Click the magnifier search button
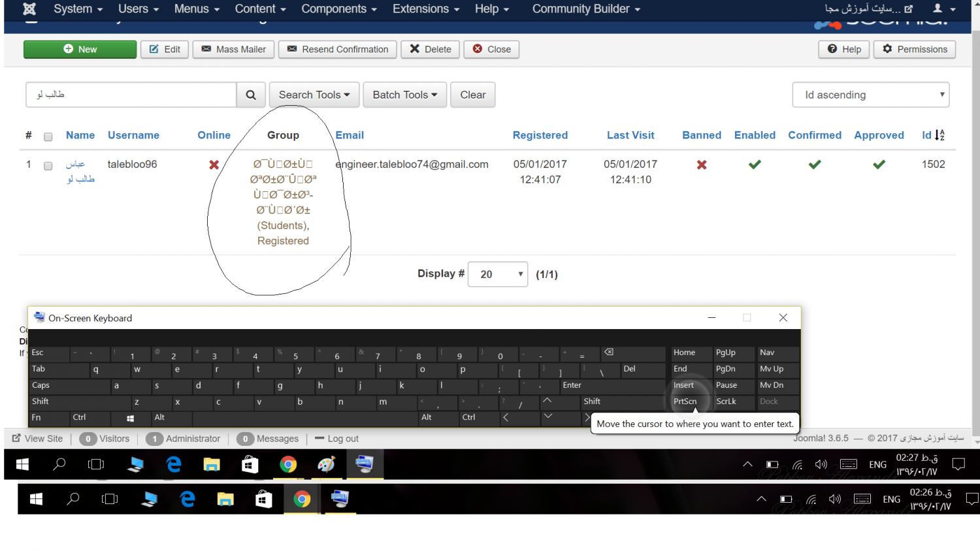 coord(251,95)
